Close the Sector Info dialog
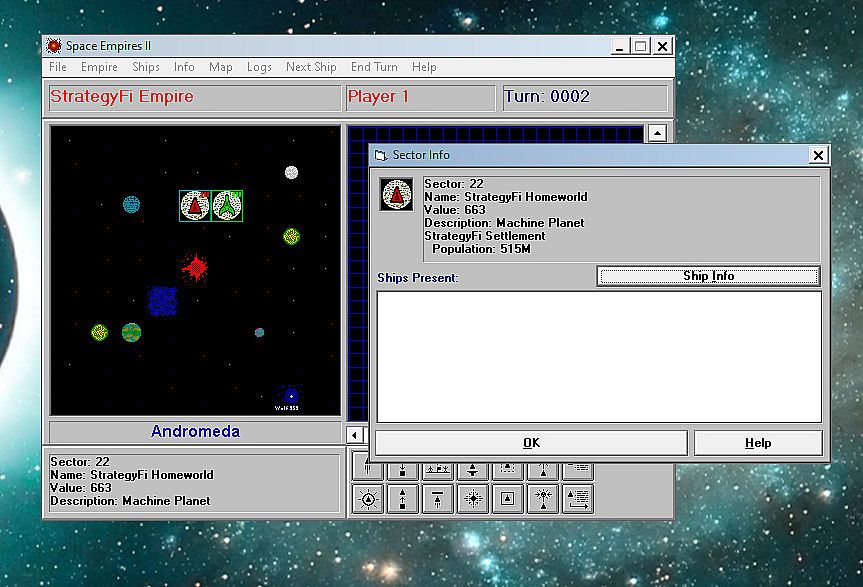 (x=818, y=155)
